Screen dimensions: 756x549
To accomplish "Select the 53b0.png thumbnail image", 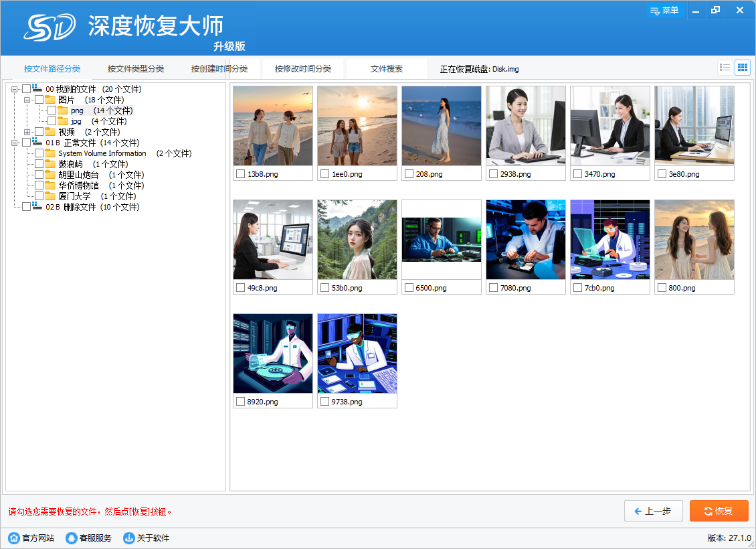I will (357, 240).
